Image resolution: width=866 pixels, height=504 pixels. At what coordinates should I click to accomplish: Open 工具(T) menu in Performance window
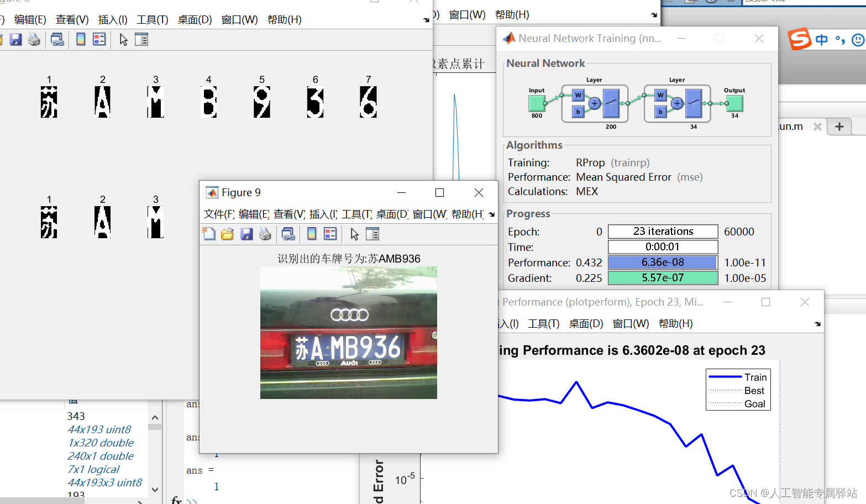pos(544,323)
